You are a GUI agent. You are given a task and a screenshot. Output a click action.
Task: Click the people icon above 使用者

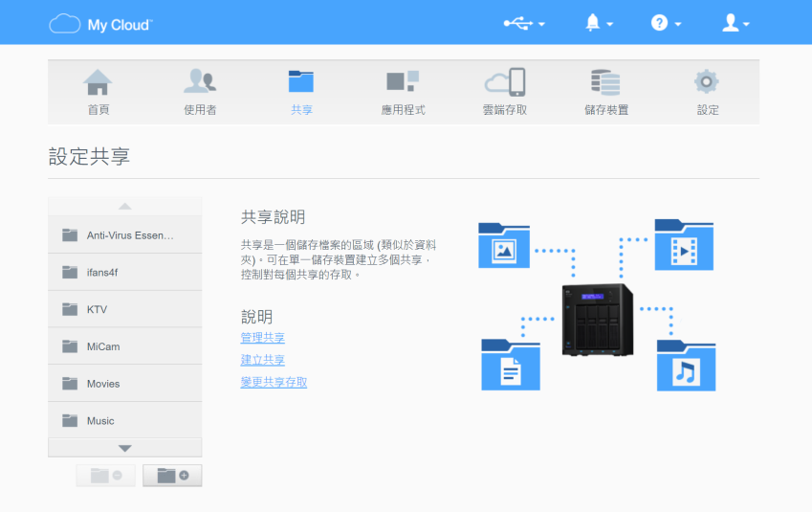click(x=200, y=80)
